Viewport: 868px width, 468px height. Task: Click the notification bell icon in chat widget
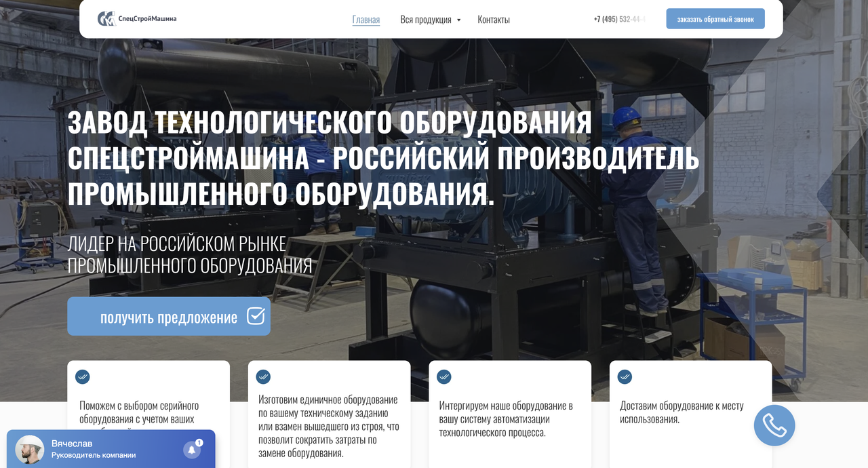pyautogui.click(x=192, y=450)
